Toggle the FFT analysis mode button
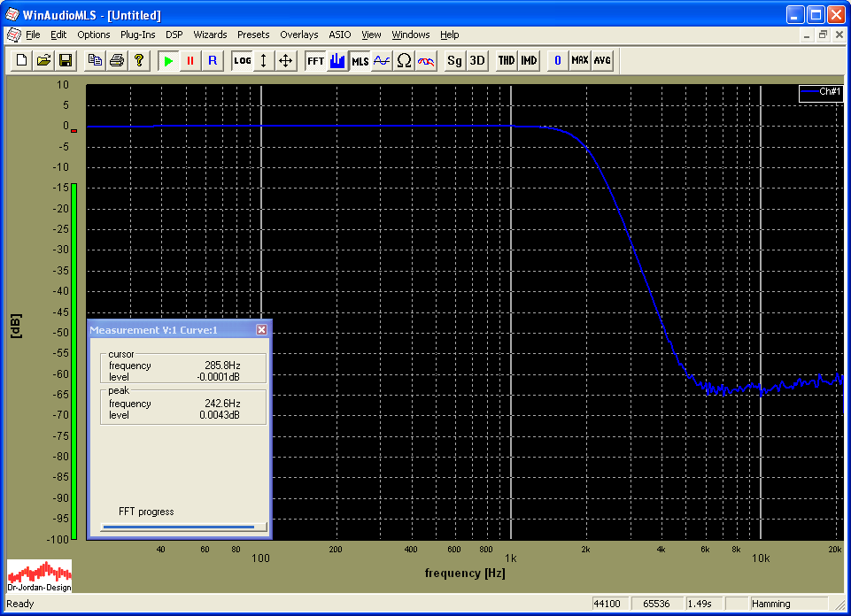Viewport: 851px width, 616px height. (x=315, y=60)
